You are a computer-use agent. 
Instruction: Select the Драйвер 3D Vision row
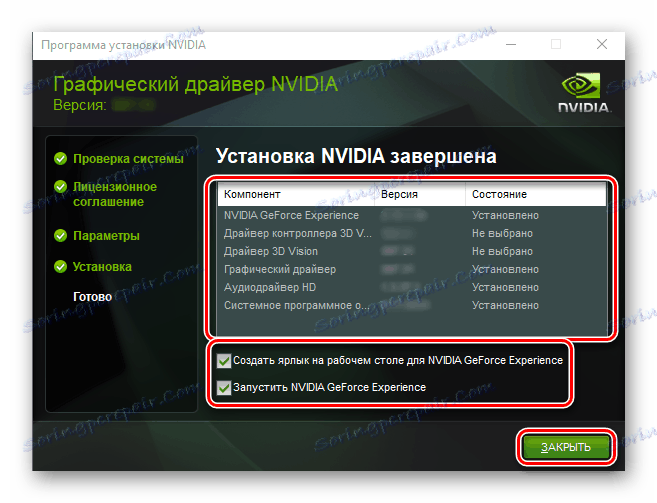(x=412, y=252)
